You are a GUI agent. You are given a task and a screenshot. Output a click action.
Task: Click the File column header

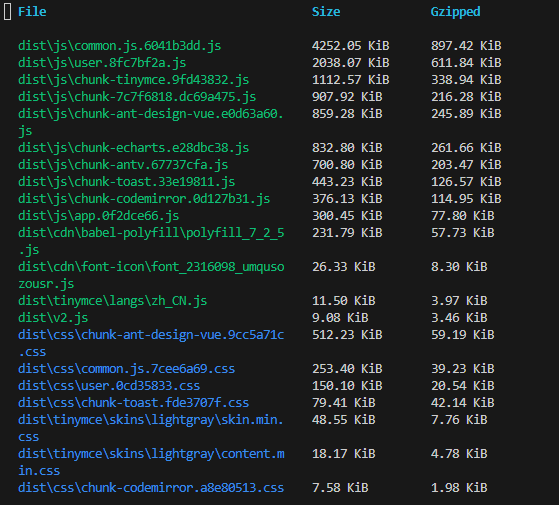tap(32, 12)
